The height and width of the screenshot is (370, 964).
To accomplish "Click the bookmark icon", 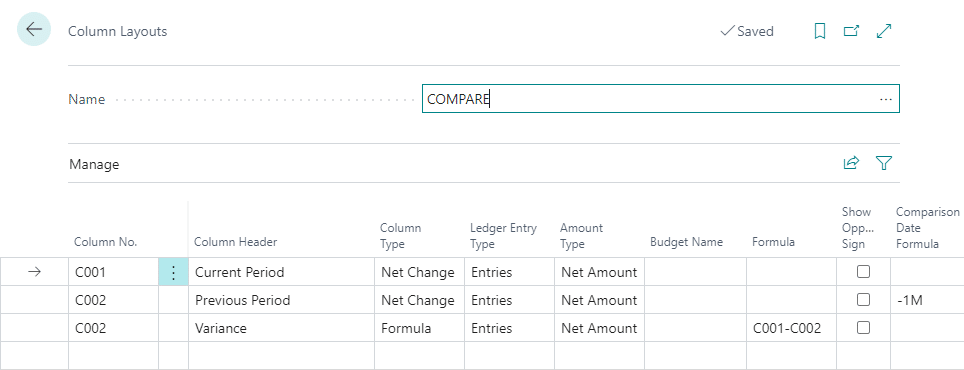I will pos(820,31).
